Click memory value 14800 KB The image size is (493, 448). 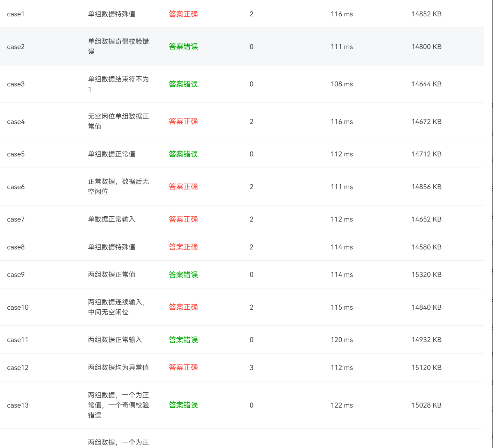pos(426,47)
